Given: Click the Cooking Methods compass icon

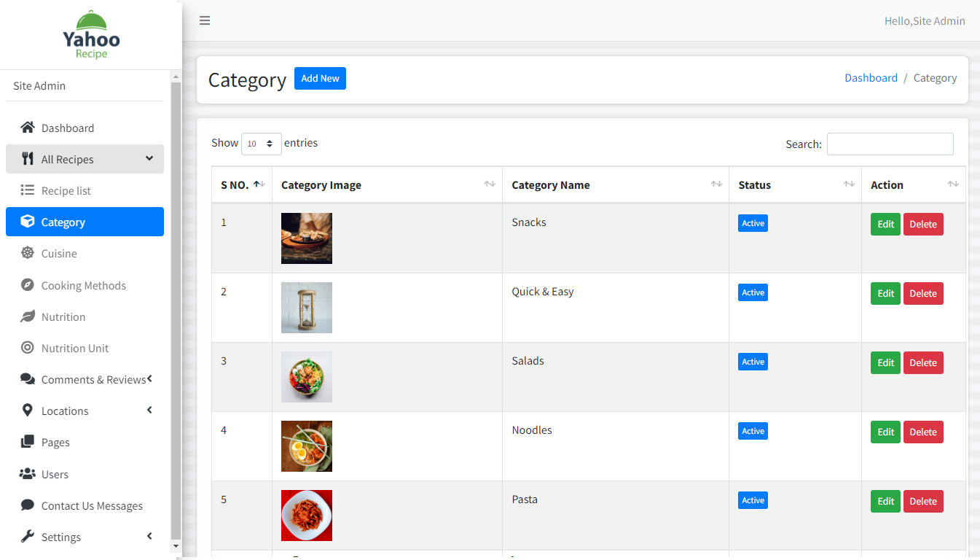Looking at the screenshot, I should 28,285.
